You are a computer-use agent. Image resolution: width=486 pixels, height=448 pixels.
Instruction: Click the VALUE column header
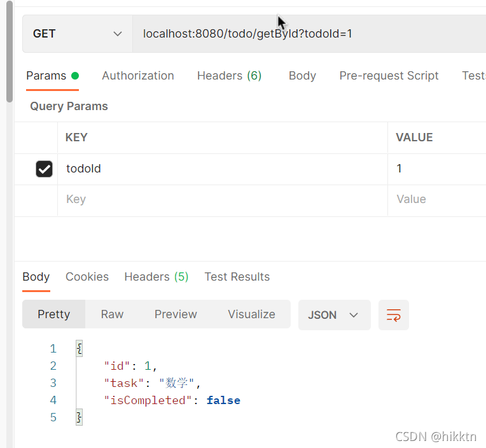[x=414, y=137]
